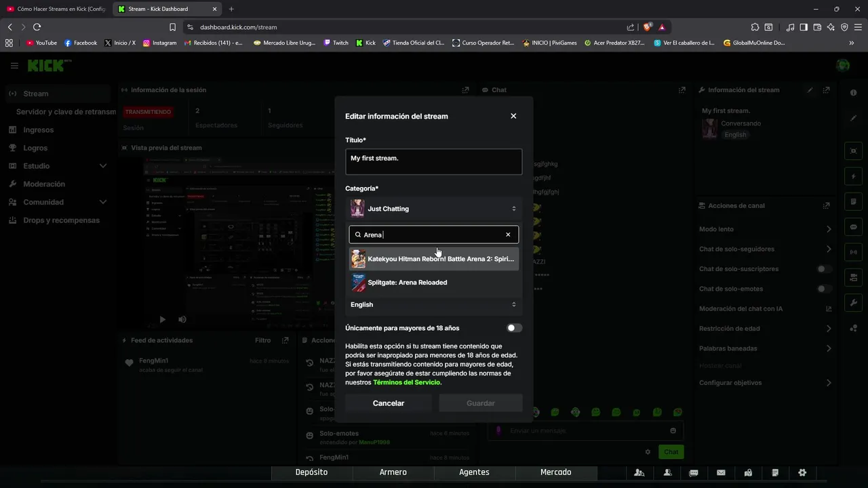Toggle Chat de solo-emotes
Screen dimensions: 868x488
coord(824,289)
